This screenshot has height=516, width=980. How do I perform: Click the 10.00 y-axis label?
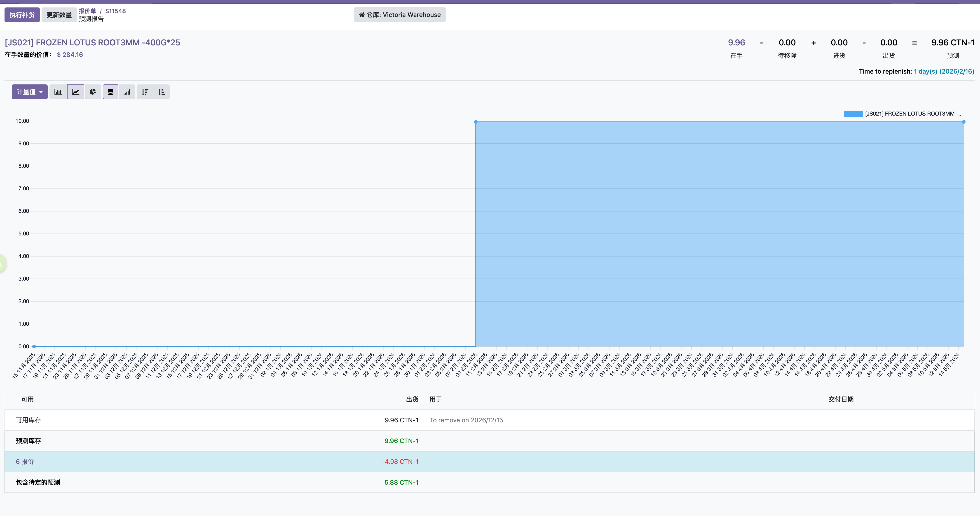pyautogui.click(x=22, y=121)
